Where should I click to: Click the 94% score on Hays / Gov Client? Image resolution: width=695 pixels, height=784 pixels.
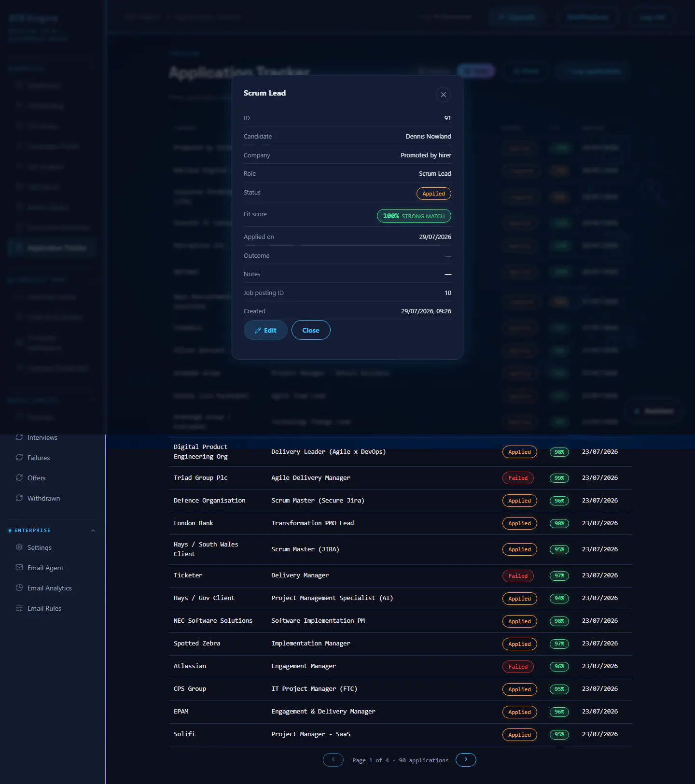559,598
